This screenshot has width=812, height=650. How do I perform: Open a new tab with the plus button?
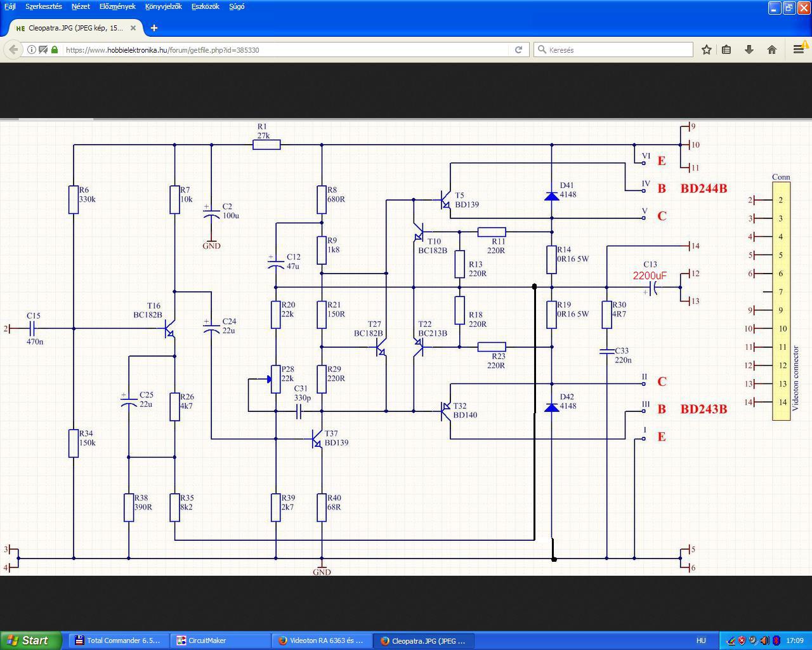click(x=154, y=28)
